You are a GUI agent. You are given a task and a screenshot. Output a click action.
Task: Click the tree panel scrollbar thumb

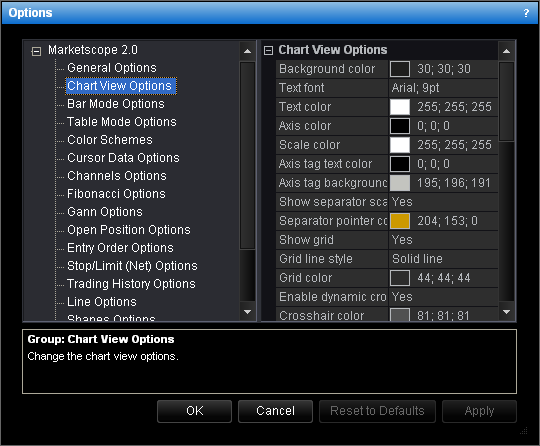[x=247, y=155]
